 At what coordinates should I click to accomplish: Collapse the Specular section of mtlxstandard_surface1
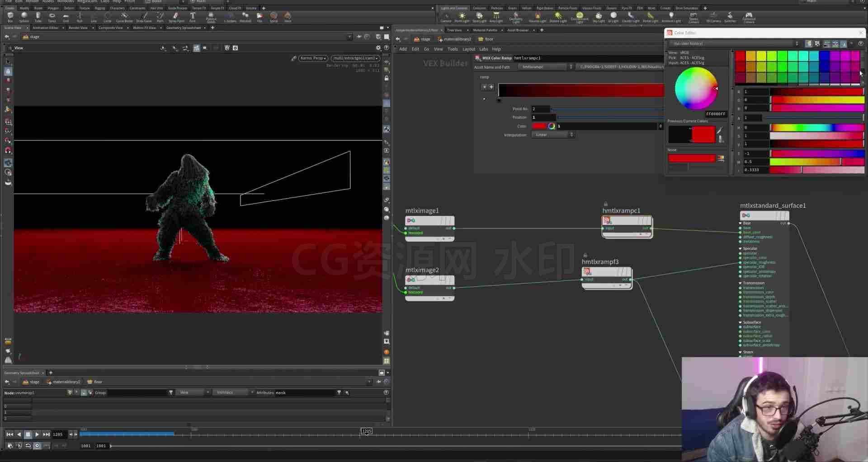740,248
